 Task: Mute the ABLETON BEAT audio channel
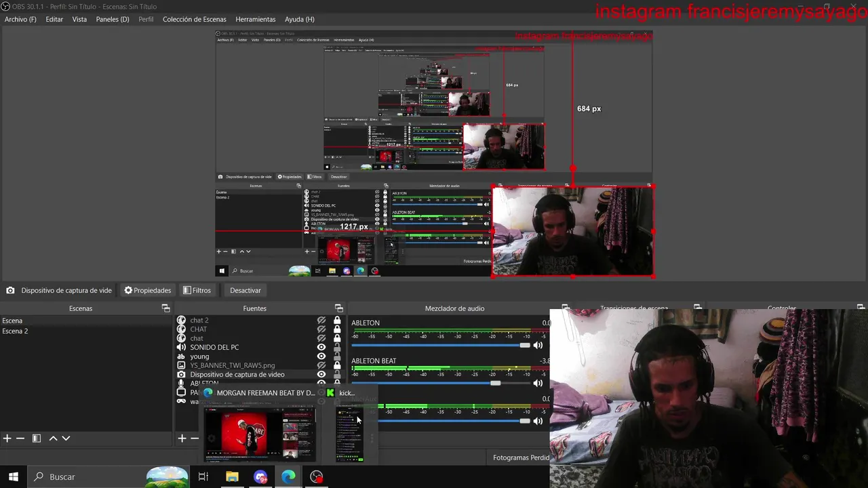click(x=538, y=383)
